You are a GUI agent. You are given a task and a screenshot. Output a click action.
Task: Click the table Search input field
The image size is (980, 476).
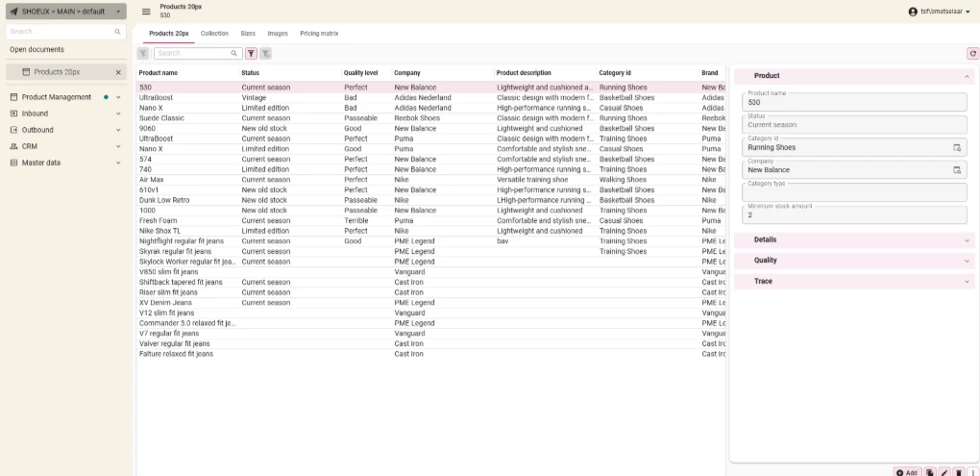point(198,54)
